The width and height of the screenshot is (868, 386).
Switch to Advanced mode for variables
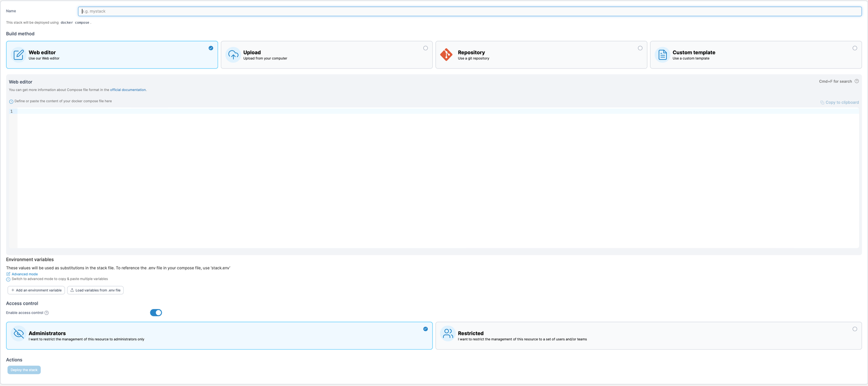coord(24,274)
